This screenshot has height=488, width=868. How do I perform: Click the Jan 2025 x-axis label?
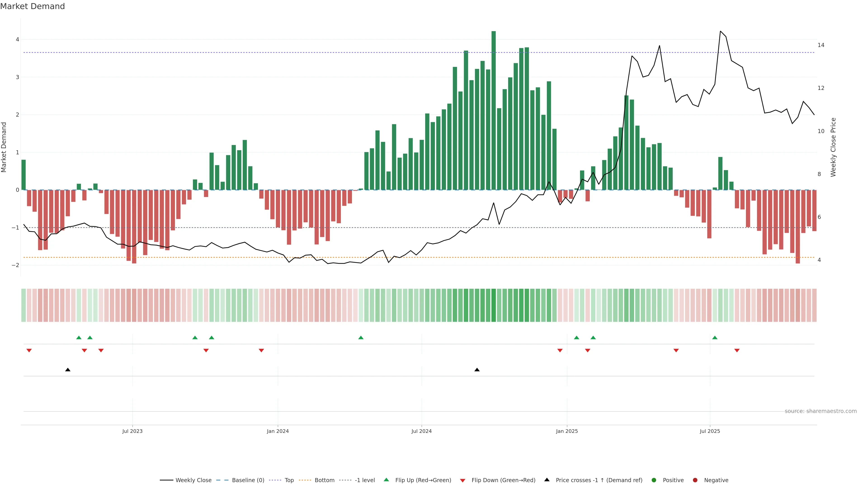pyautogui.click(x=567, y=431)
